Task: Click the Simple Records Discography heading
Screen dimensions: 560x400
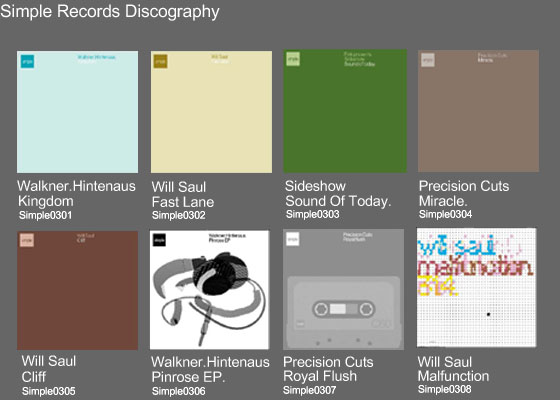Action: click(110, 11)
